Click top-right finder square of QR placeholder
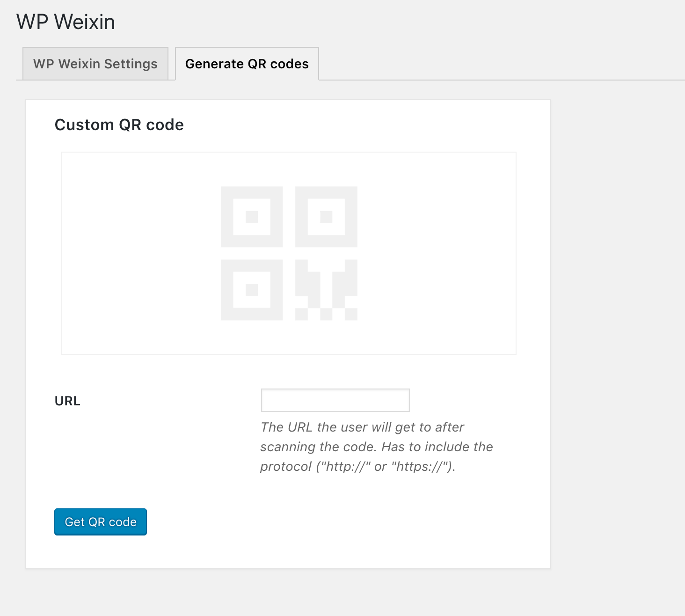The width and height of the screenshot is (685, 616). click(326, 217)
